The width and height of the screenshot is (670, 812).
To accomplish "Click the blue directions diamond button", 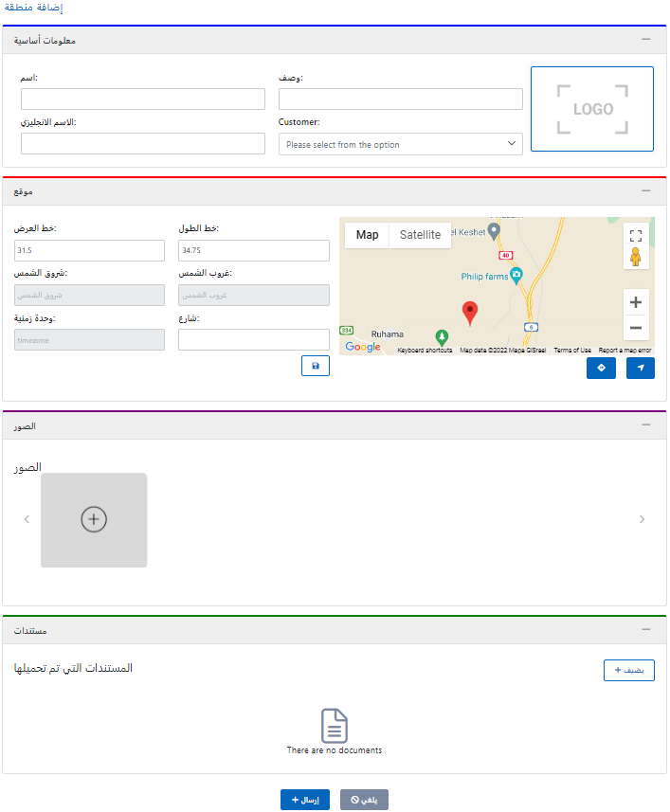I will pyautogui.click(x=601, y=368).
